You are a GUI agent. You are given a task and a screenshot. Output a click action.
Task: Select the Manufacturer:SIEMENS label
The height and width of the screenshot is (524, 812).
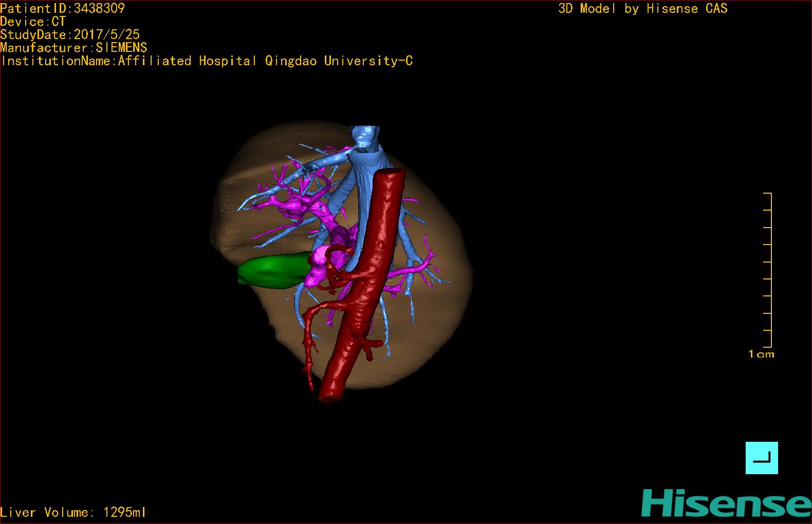[x=73, y=48]
